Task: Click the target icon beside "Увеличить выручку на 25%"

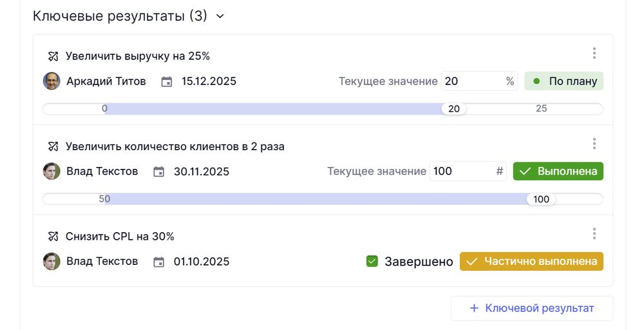Action: pos(53,56)
